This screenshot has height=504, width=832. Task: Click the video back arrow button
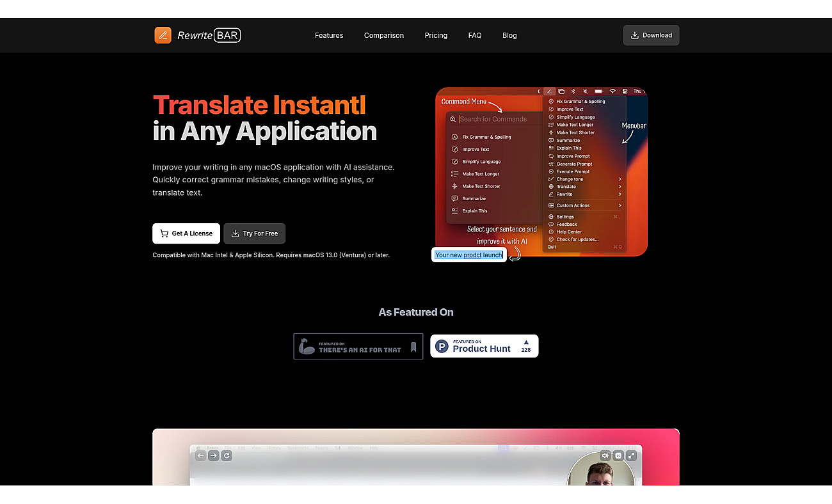pos(201,455)
